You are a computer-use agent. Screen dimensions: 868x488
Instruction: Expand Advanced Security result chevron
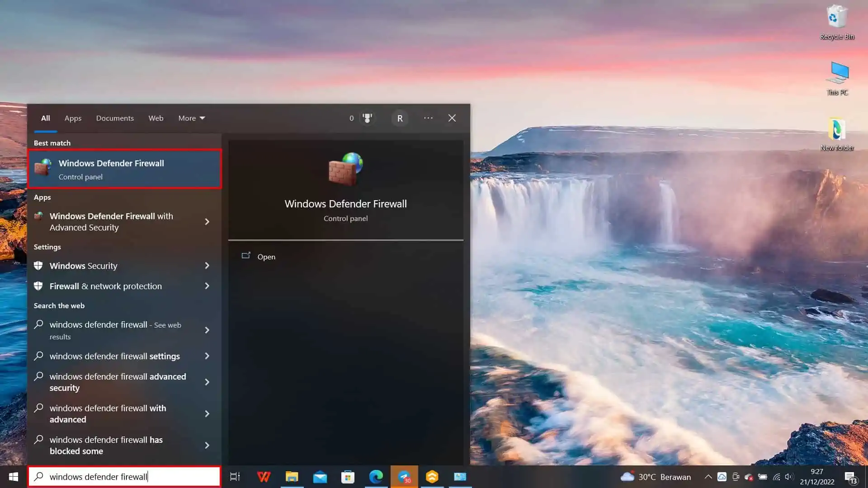coord(207,222)
